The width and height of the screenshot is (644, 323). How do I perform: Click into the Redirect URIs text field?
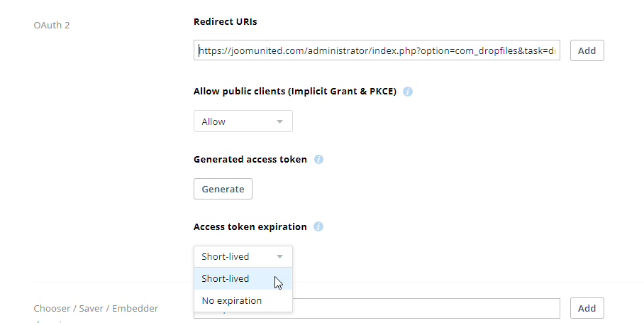click(x=377, y=50)
